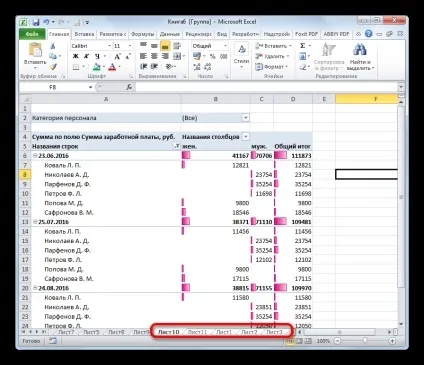Open the Name Box dropdown arrow
Image resolution: width=424 pixels, height=365 pixels.
tap(90, 87)
